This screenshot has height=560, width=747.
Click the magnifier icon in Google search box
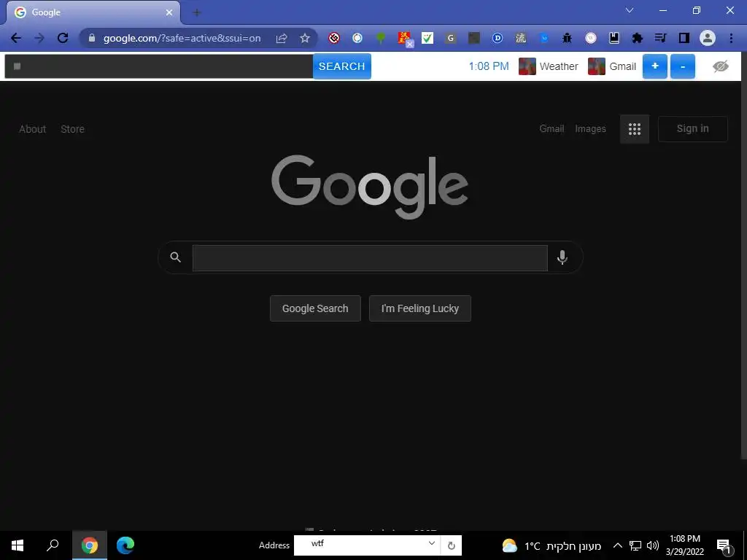175,257
